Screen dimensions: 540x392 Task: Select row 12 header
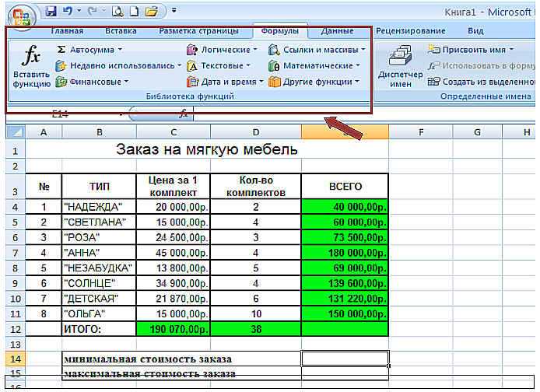(15, 329)
